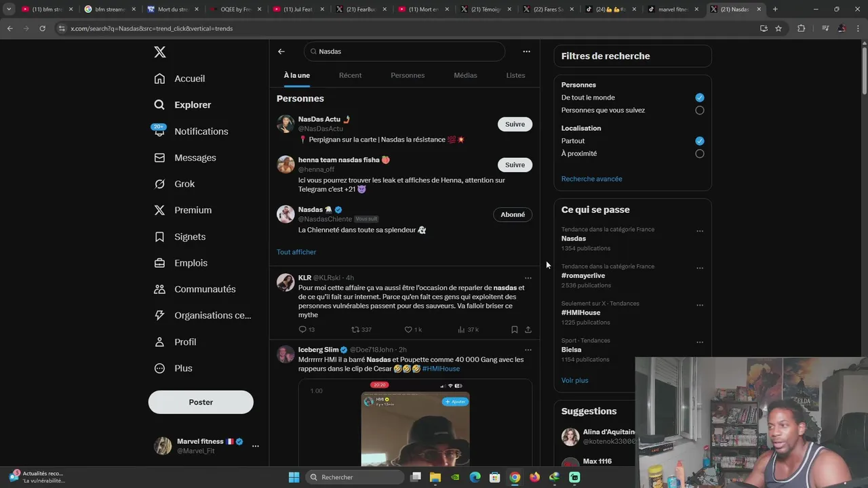The height and width of the screenshot is (488, 868).
Task: Click the back arrow beside search
Action: pos(281,52)
